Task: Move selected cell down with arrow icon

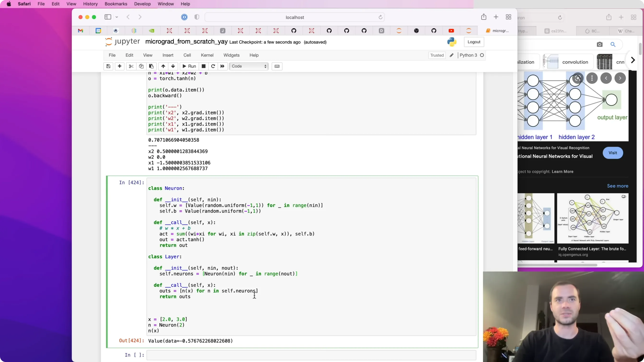Action: (173, 66)
